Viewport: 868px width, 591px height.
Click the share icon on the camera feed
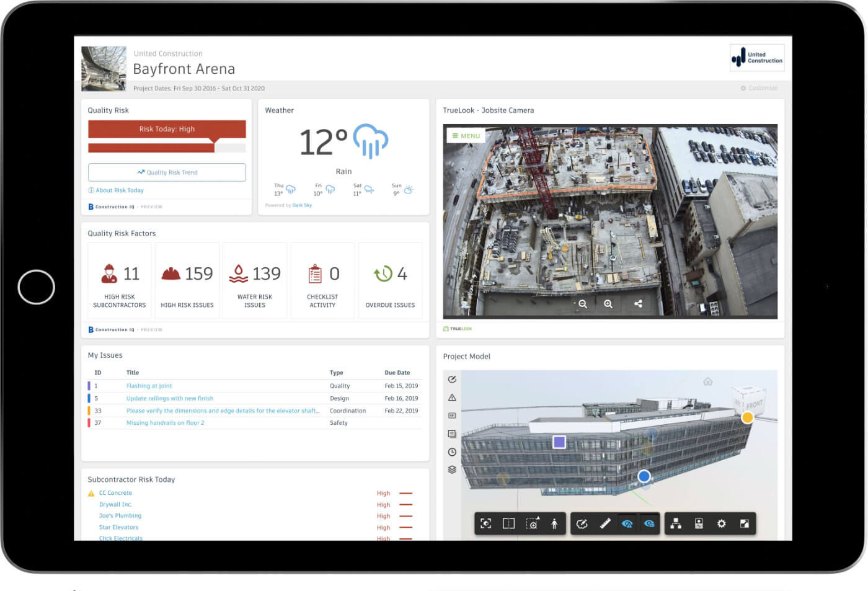(637, 304)
